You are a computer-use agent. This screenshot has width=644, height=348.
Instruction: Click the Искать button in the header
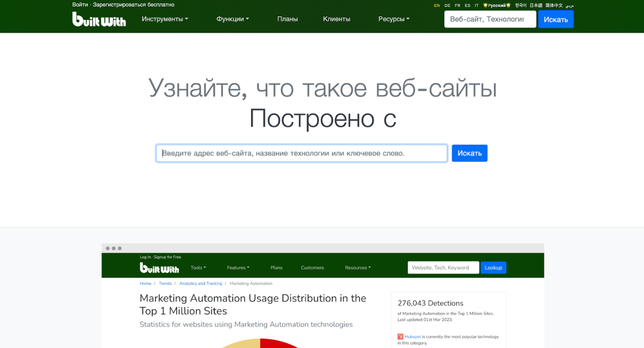click(x=556, y=19)
